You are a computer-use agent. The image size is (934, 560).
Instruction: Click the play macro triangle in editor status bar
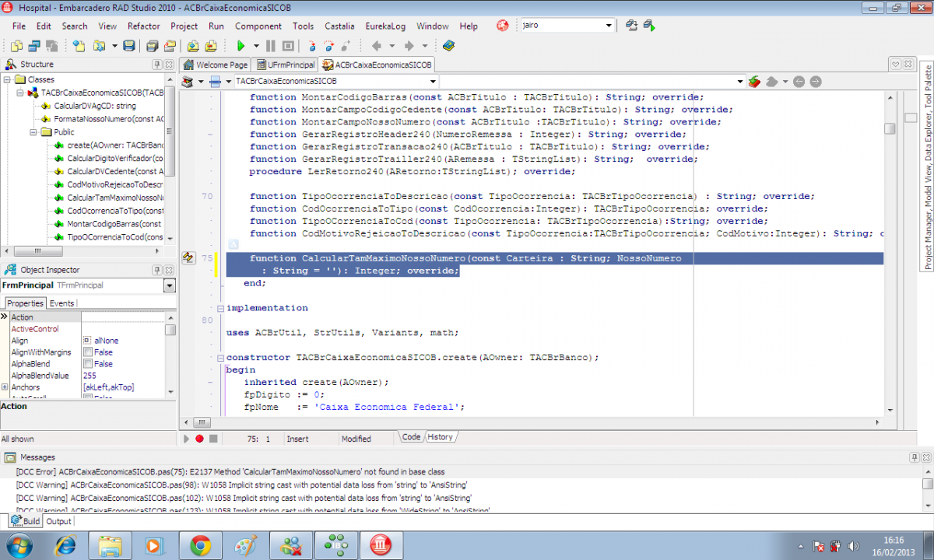(186, 439)
